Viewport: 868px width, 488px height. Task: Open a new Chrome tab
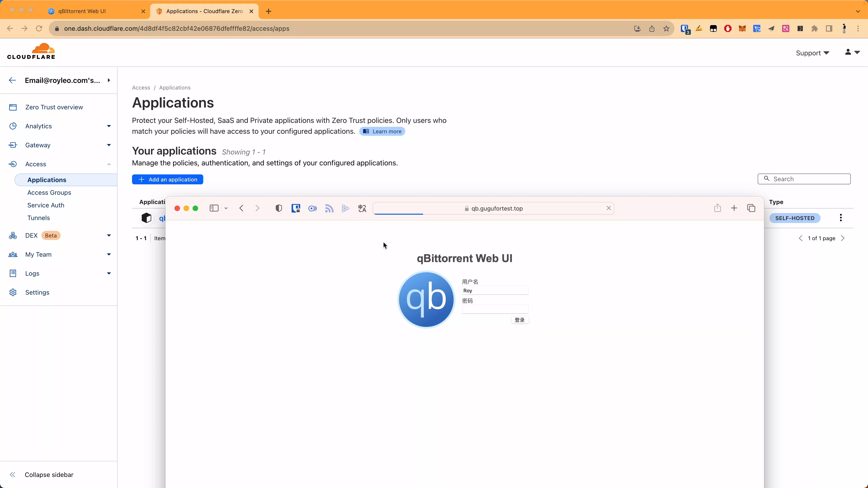[x=268, y=11]
